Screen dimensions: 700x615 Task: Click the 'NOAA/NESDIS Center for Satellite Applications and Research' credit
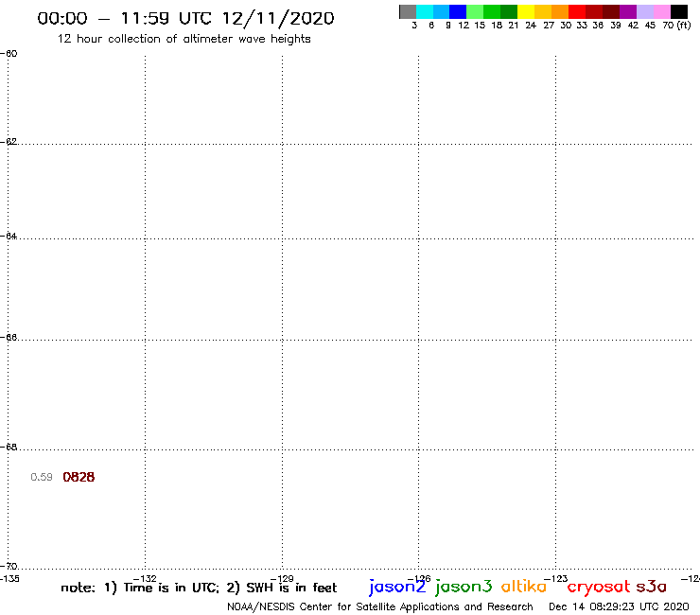click(x=380, y=607)
